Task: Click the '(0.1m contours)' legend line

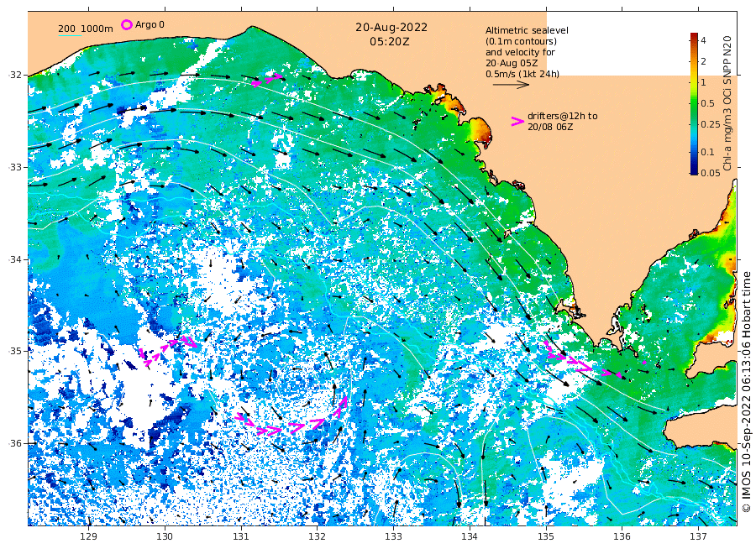Action: pyautogui.click(x=521, y=41)
